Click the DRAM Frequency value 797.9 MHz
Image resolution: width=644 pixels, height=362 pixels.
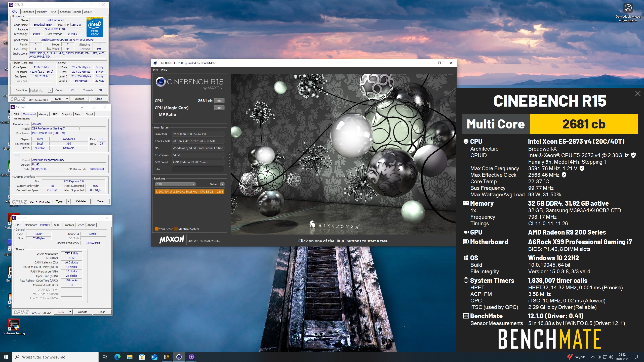[x=71, y=253]
